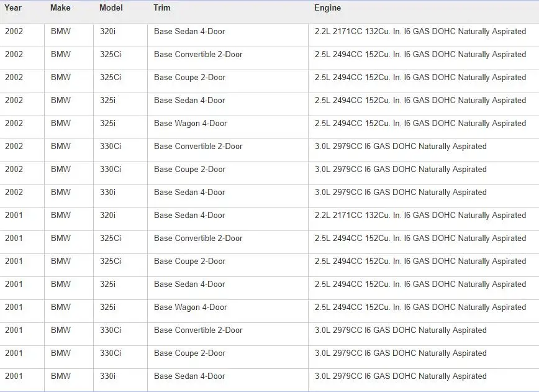
Task: Select 325i model of 2002 Base Wagon row
Action: click(x=107, y=124)
